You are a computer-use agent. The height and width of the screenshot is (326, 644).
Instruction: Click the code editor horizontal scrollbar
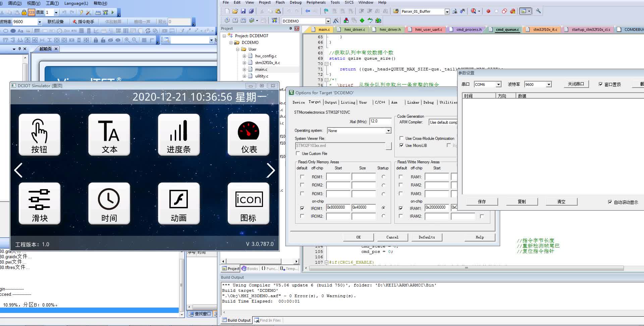click(x=466, y=268)
